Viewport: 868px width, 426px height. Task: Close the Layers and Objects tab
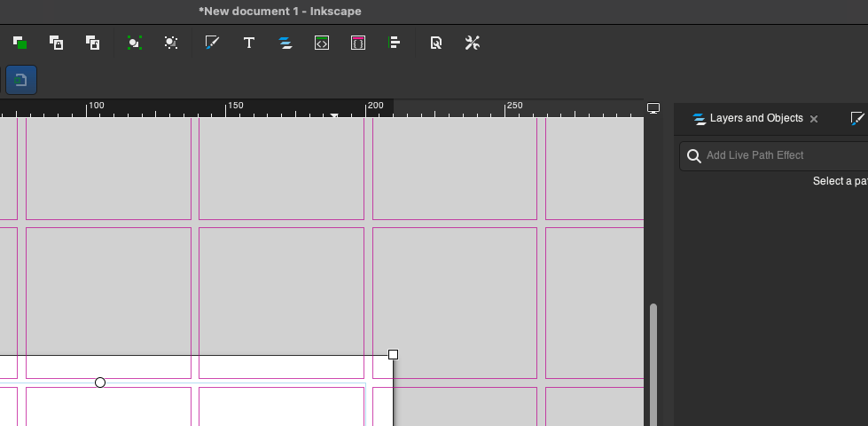(x=814, y=119)
